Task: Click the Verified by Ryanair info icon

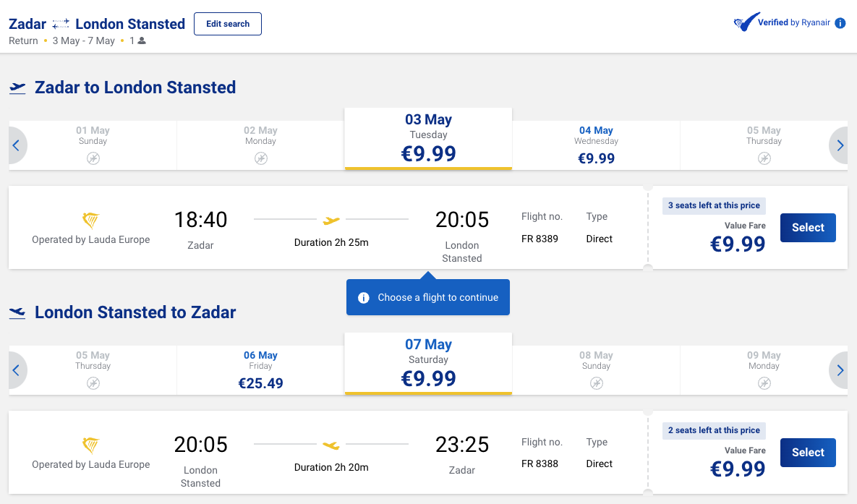Action: 840,23
